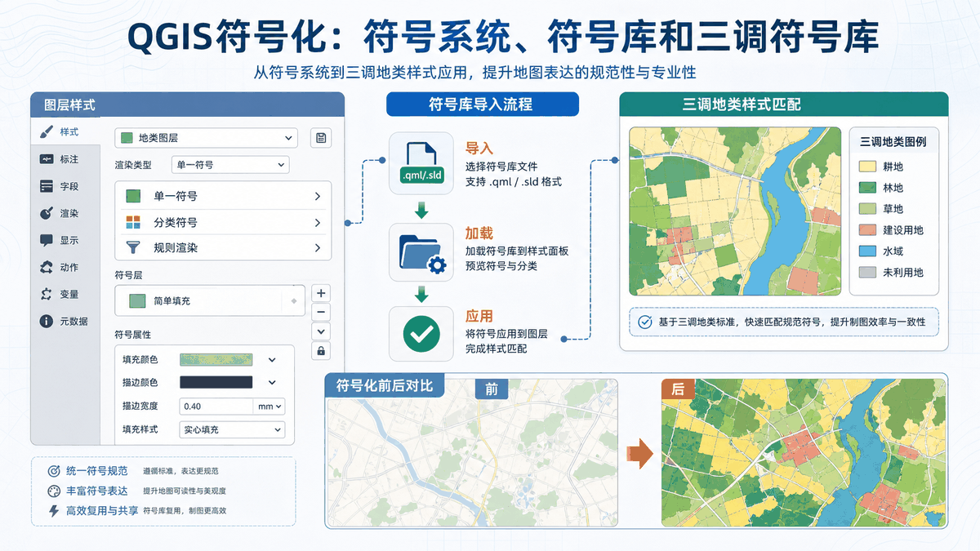Click the 显示 speech bubble icon
This screenshot has height=551, width=980.
pyautogui.click(x=47, y=240)
